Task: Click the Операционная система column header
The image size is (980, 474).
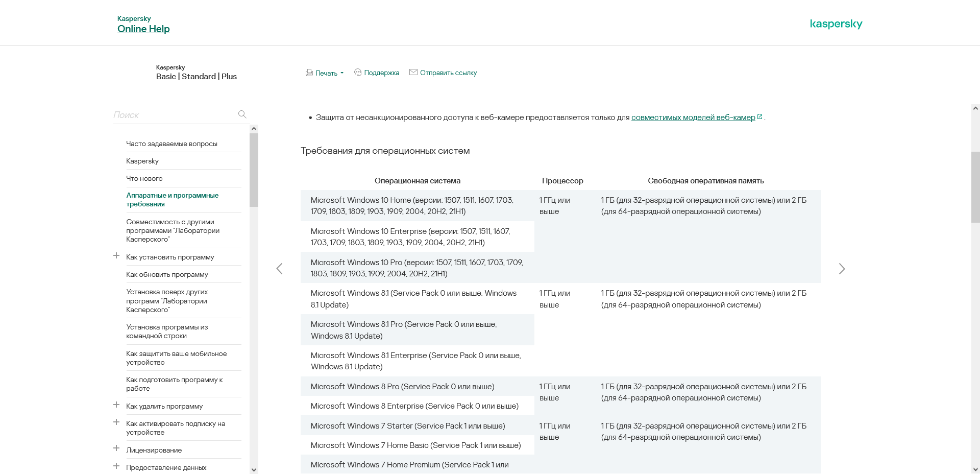Action: pos(418,181)
